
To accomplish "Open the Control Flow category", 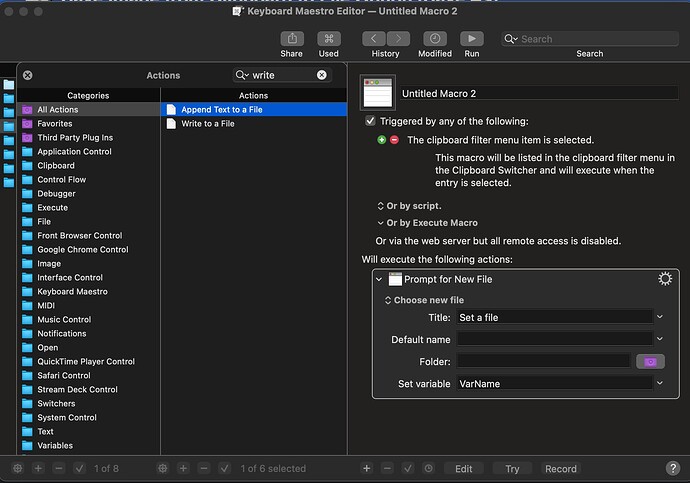I will [x=89, y=179].
